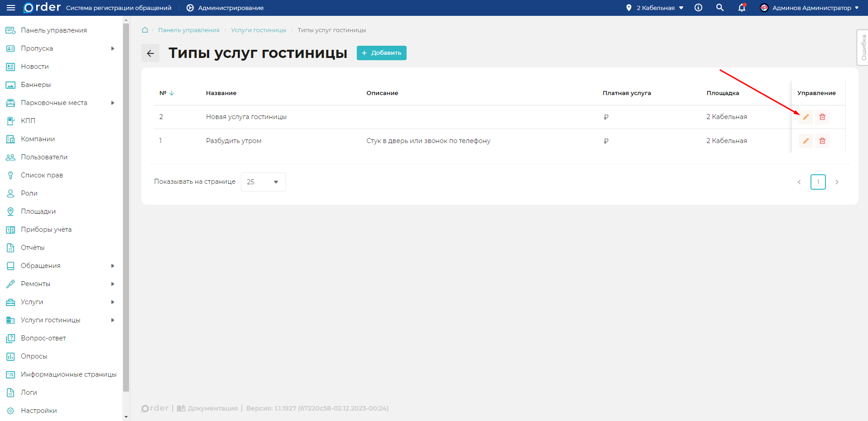Image resolution: width=868 pixels, height=421 pixels.
Task: Go back using the arrow button
Action: click(x=150, y=53)
